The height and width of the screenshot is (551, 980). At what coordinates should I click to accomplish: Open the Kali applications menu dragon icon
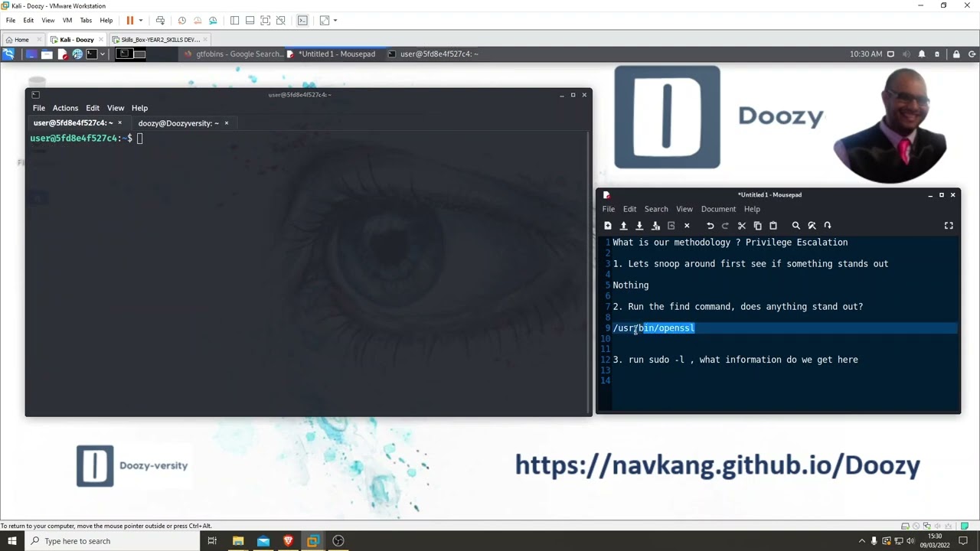pyautogui.click(x=8, y=54)
